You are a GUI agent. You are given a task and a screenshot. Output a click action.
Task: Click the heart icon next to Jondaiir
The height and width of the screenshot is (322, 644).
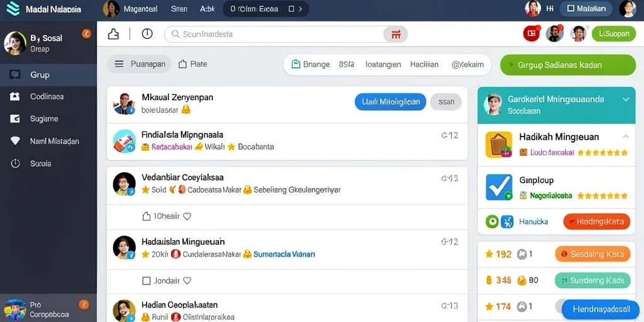tap(187, 281)
